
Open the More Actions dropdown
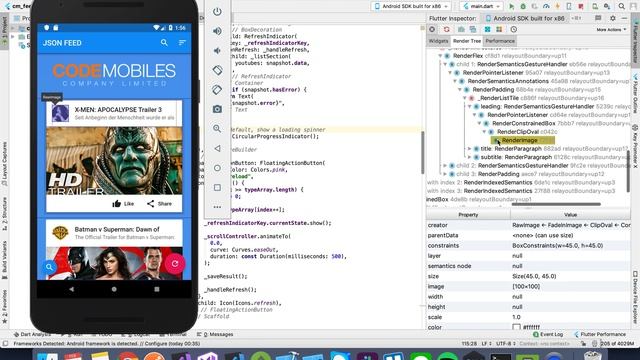611,29
